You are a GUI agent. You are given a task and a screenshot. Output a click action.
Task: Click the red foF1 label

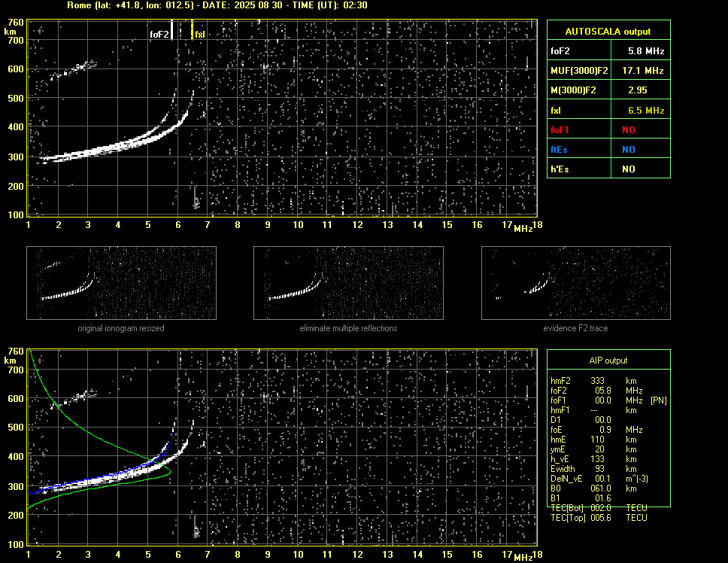click(x=560, y=130)
